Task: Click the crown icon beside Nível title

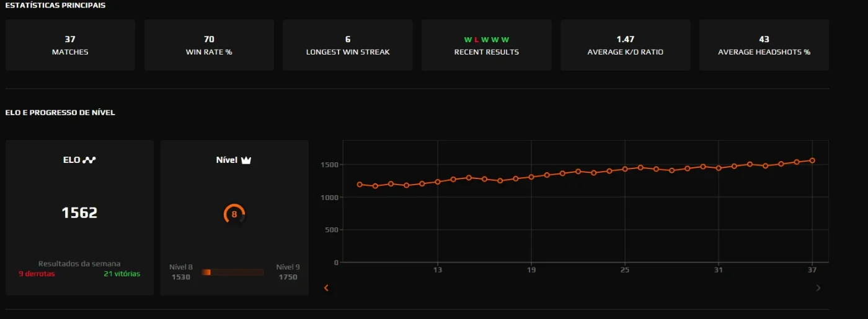Action: click(x=246, y=160)
